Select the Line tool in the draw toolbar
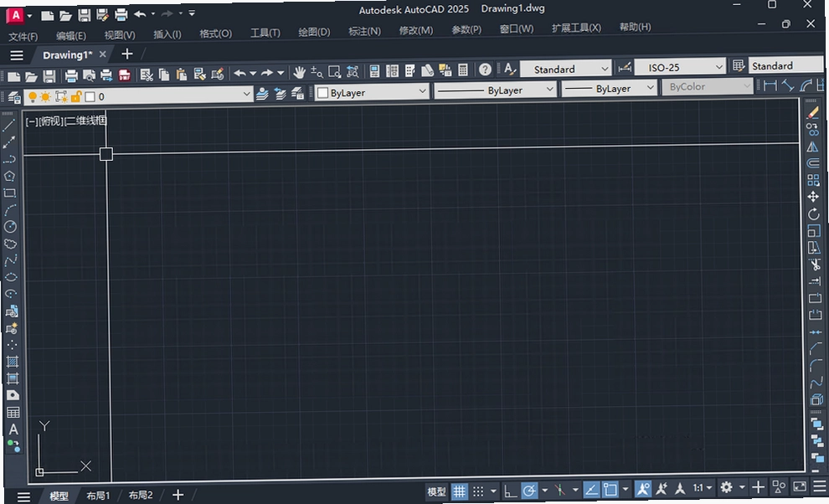The height and width of the screenshot is (504, 829). [9, 126]
